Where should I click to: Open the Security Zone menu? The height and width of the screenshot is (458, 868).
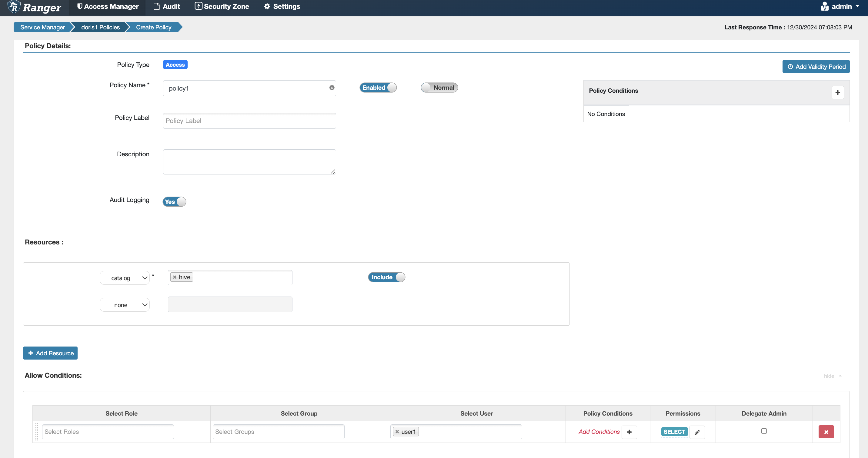point(222,7)
